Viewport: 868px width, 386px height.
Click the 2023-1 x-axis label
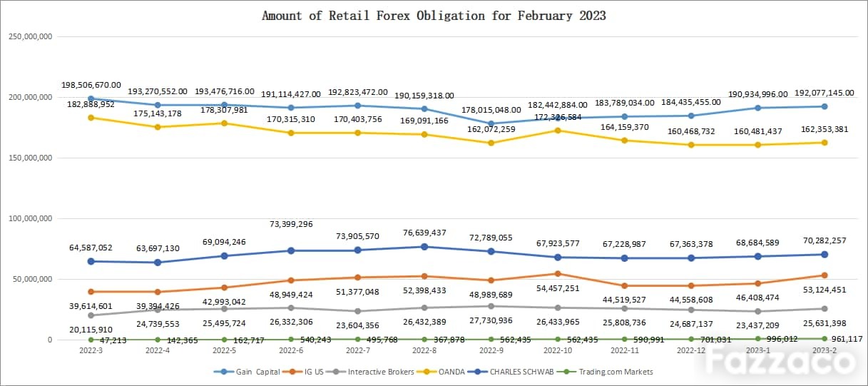757,351
